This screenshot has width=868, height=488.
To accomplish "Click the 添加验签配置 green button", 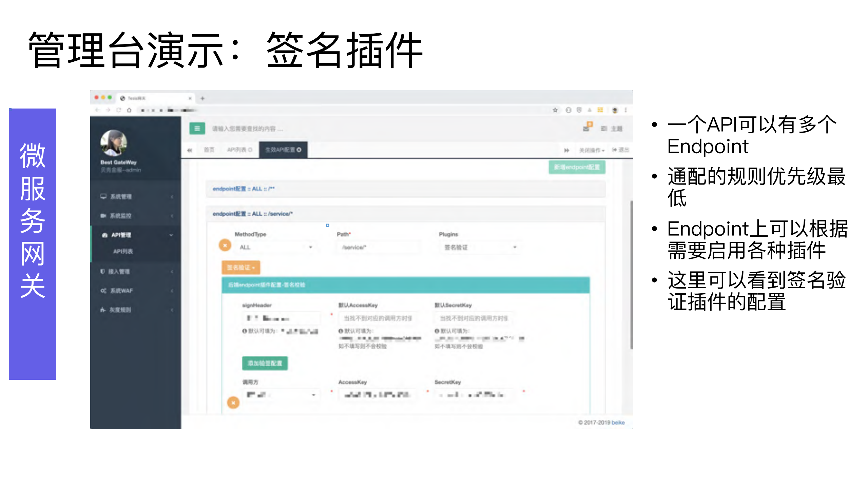I will point(264,363).
